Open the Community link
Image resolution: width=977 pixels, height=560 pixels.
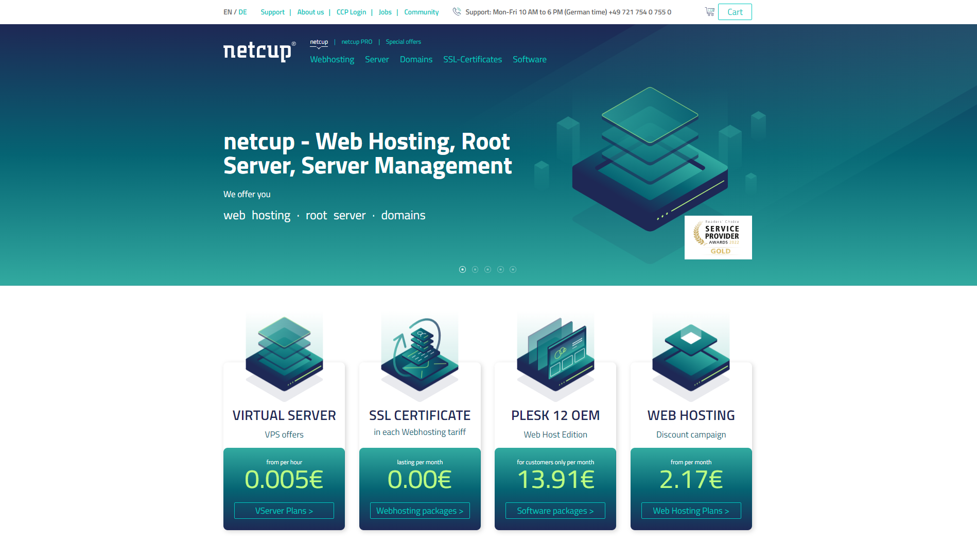(x=422, y=12)
